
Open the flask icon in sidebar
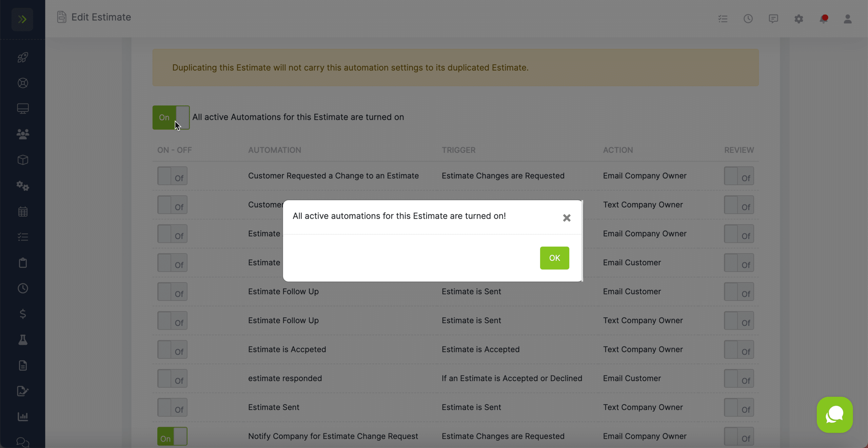[x=23, y=340]
